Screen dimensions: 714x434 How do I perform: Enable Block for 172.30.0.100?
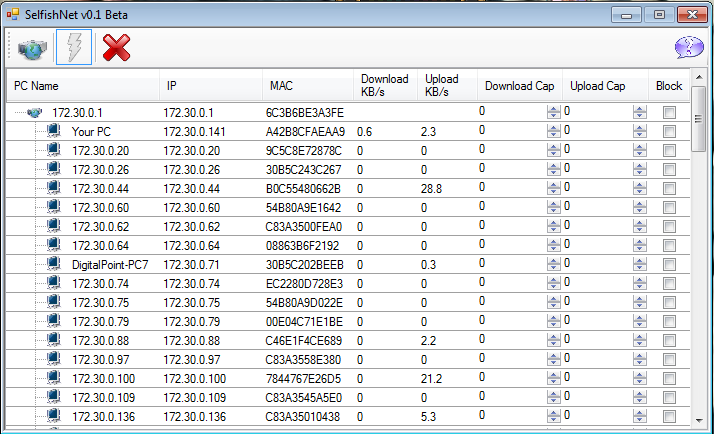coord(669,378)
